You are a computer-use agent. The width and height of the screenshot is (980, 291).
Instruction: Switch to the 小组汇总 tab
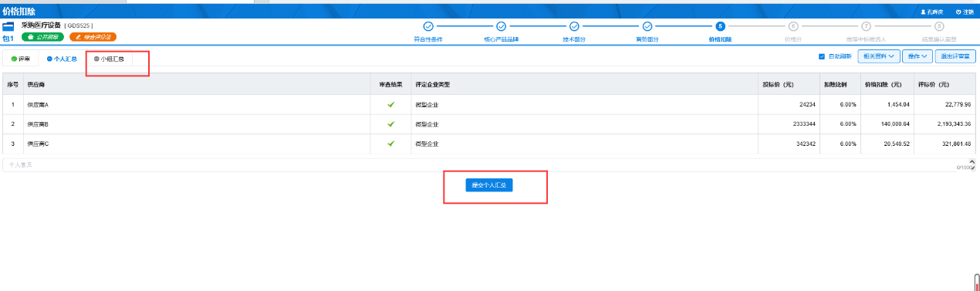pos(109,59)
